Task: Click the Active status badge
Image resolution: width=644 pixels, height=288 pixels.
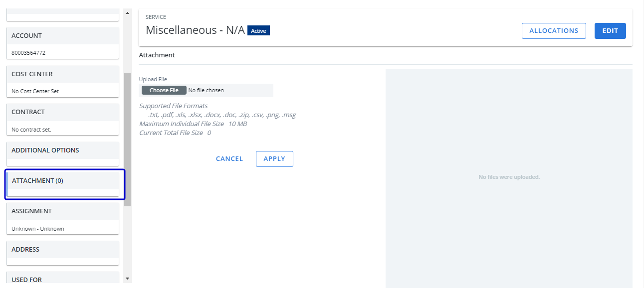Action: [x=258, y=31]
